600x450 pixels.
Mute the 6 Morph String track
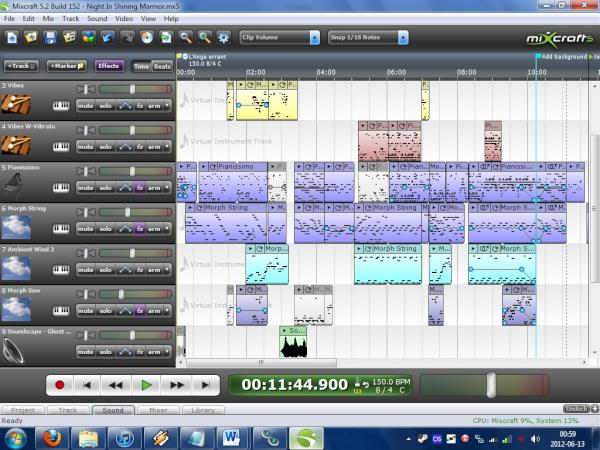(85, 229)
